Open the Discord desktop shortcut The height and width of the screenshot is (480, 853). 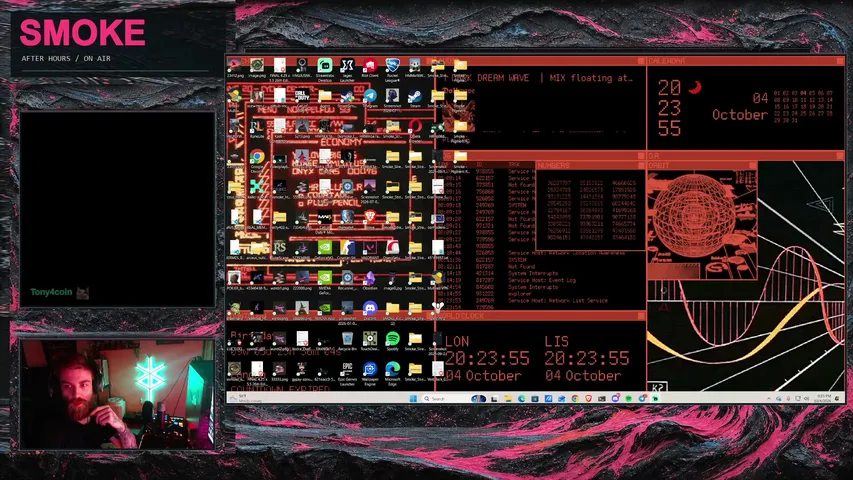coord(370,310)
